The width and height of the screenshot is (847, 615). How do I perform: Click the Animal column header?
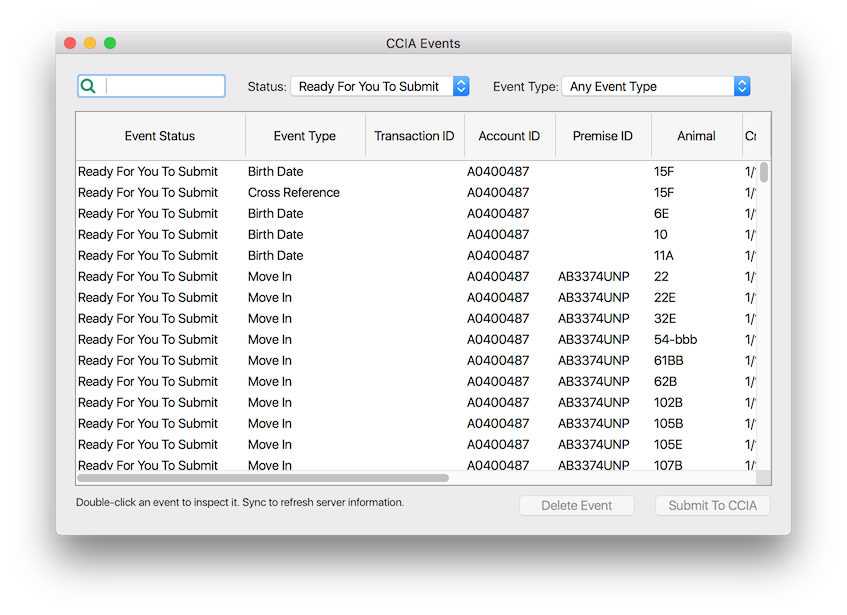pos(696,136)
